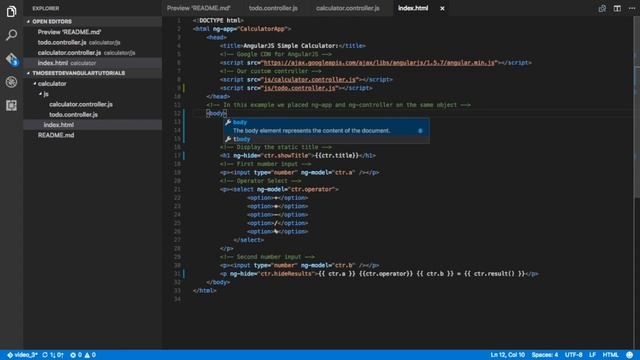Open todo.controller.js in file tree

click(73, 115)
